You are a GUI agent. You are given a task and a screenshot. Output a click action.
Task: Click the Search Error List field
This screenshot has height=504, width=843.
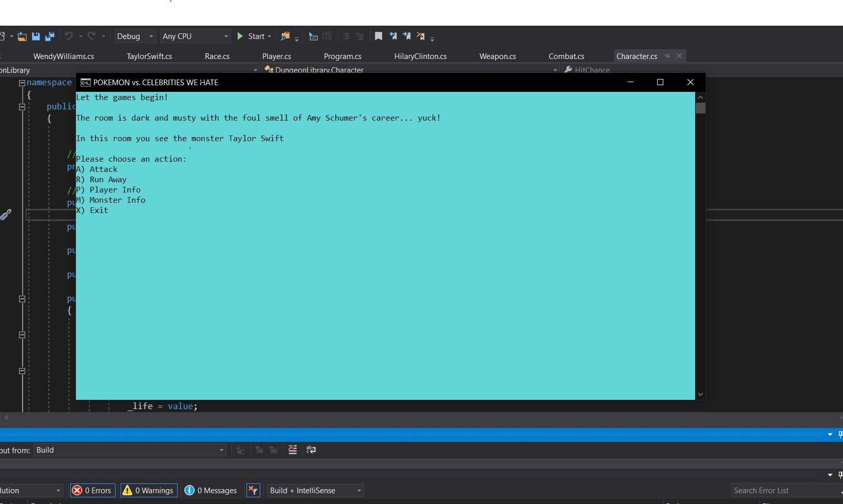(x=783, y=491)
